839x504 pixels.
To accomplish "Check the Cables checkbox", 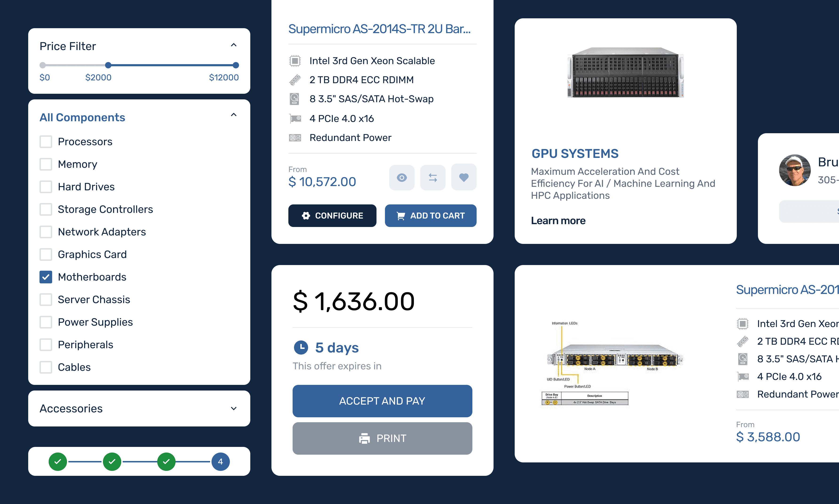I will pyautogui.click(x=46, y=367).
